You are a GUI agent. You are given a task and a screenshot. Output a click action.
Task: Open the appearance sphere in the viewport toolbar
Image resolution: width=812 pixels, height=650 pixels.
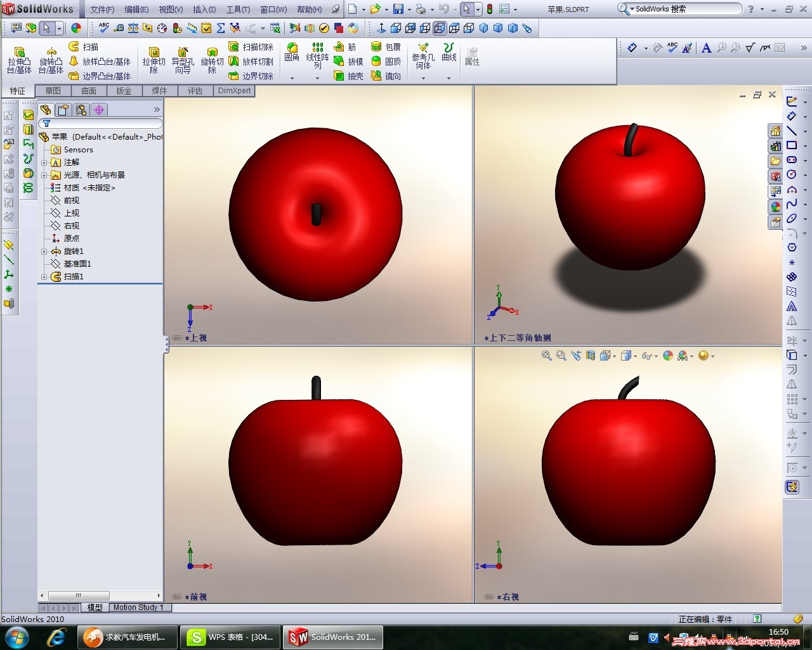(x=667, y=356)
